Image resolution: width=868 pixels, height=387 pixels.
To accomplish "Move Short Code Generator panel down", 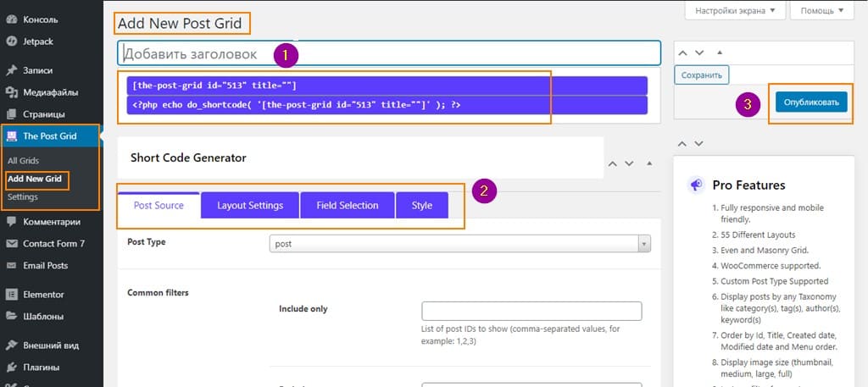I will (x=629, y=163).
